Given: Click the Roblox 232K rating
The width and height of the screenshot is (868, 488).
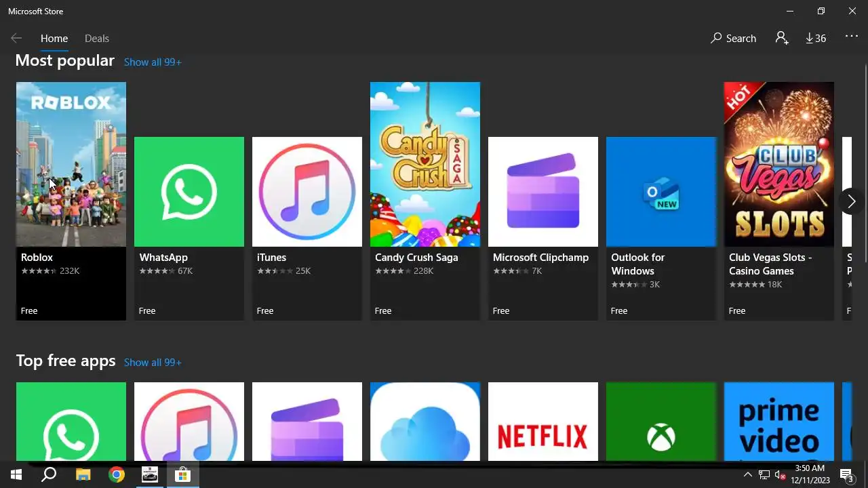Looking at the screenshot, I should tap(50, 271).
